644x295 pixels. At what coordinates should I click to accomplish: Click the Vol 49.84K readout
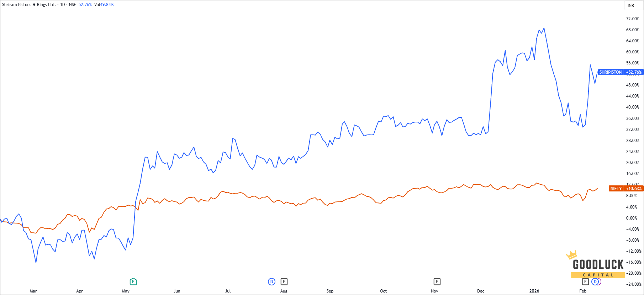point(104,5)
